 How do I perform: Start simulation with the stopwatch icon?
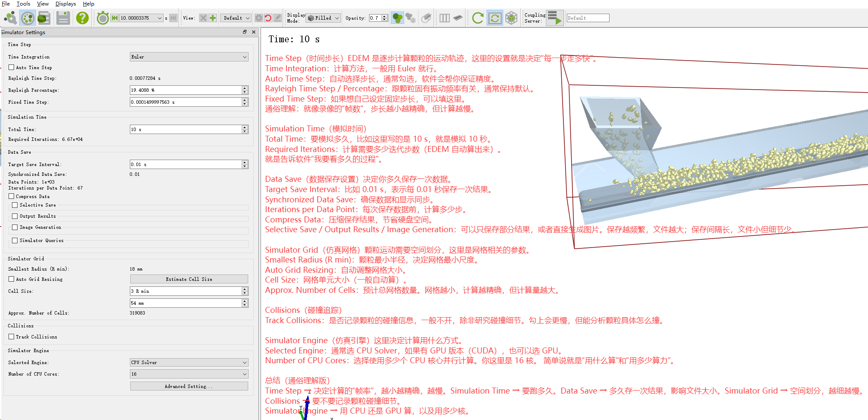coord(103,18)
